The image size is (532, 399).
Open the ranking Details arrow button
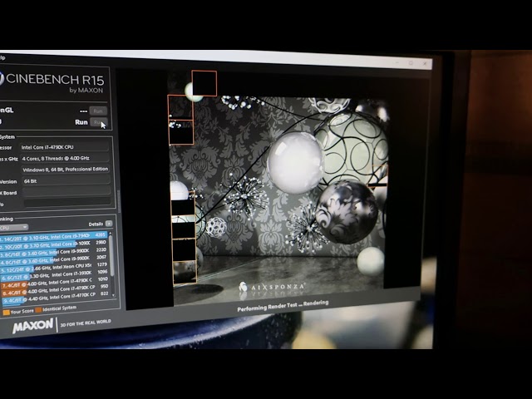click(x=109, y=224)
